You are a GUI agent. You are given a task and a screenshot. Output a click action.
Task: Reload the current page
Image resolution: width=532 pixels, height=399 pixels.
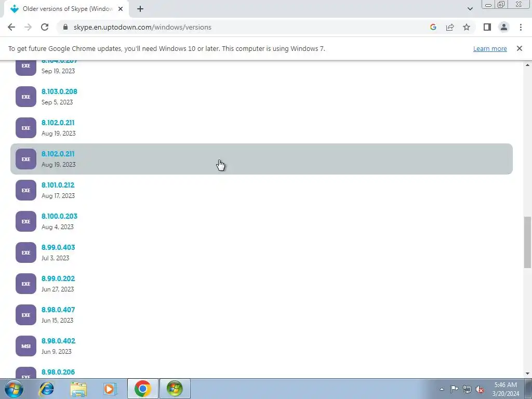45,27
